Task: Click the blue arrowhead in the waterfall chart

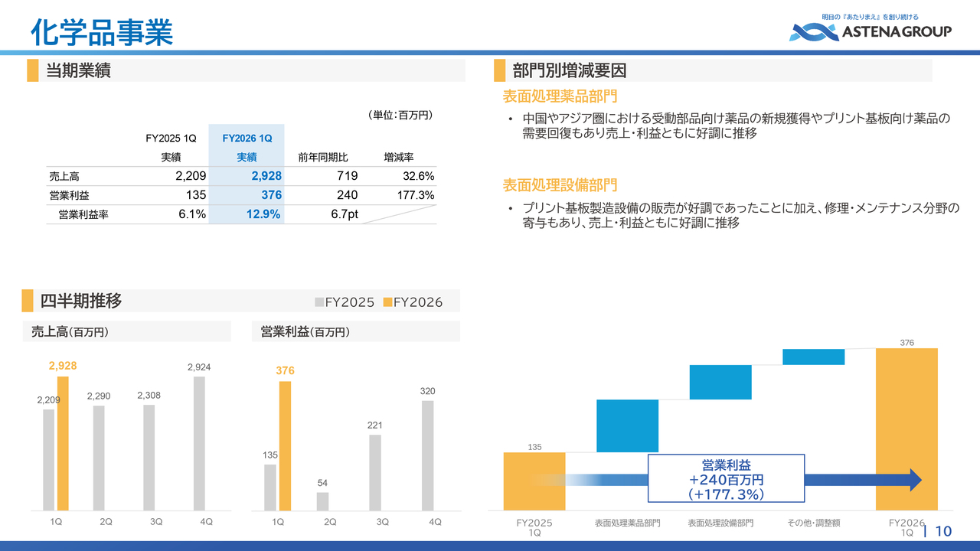Action: pyautogui.click(x=914, y=480)
